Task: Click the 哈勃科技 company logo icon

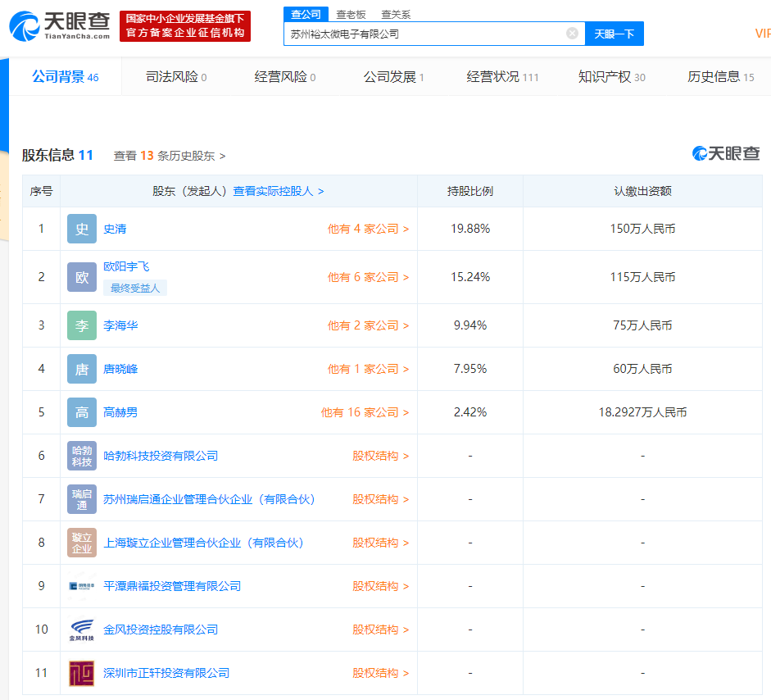Action: pyautogui.click(x=82, y=456)
